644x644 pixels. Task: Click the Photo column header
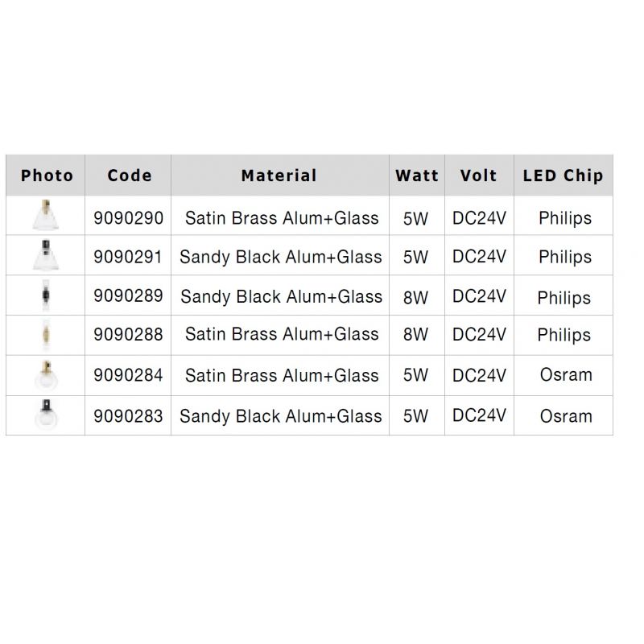click(47, 175)
